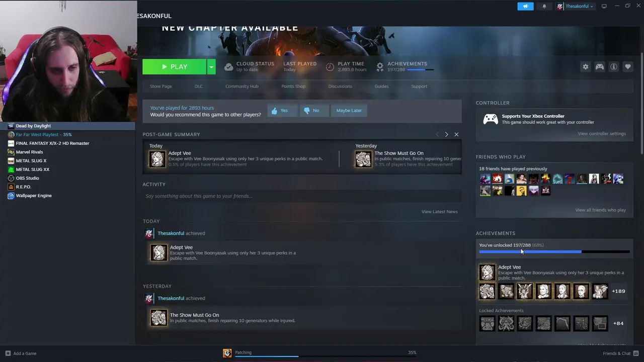Open the Guides tab

(381, 86)
